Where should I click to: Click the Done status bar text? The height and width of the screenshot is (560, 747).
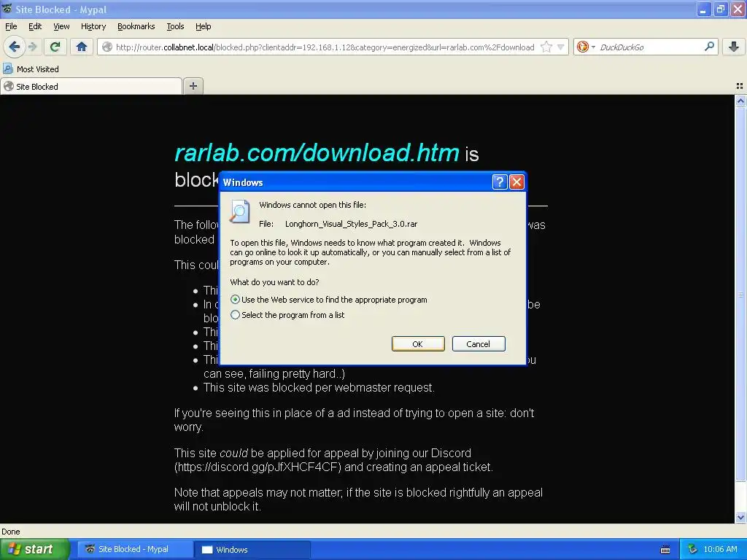(x=11, y=532)
